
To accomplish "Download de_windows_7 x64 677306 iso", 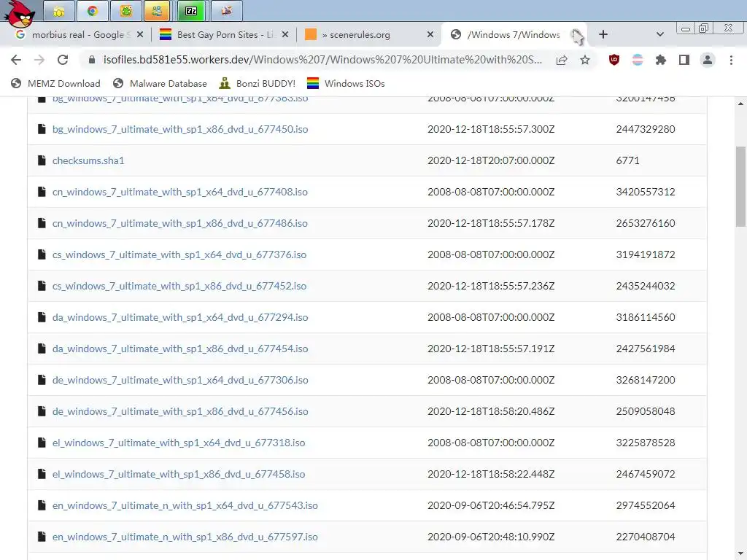I will 180,380.
